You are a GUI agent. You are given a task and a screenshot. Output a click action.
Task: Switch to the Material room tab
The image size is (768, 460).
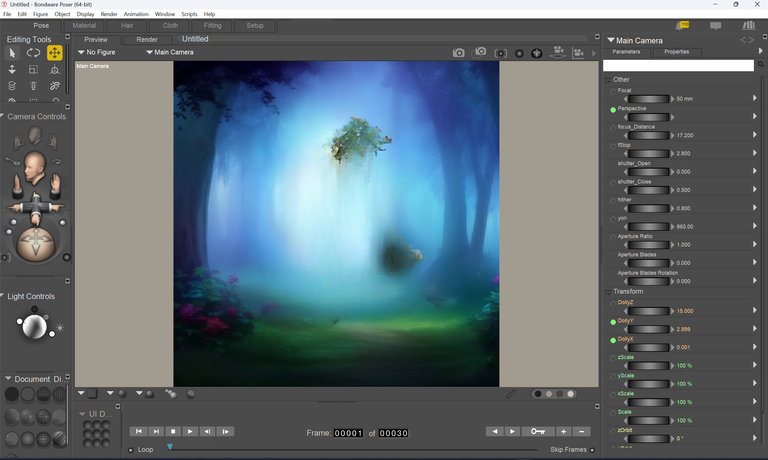coord(84,25)
